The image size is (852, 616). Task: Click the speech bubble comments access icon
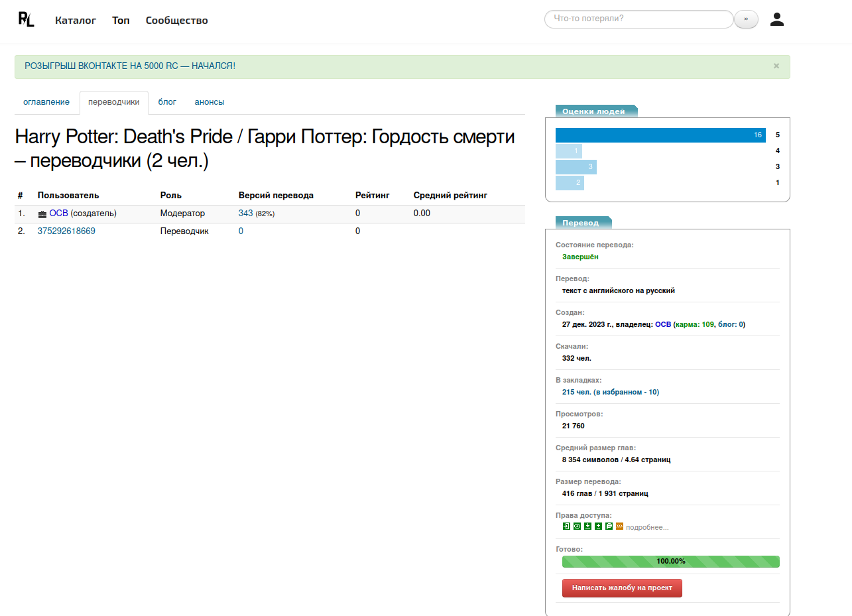[609, 526]
